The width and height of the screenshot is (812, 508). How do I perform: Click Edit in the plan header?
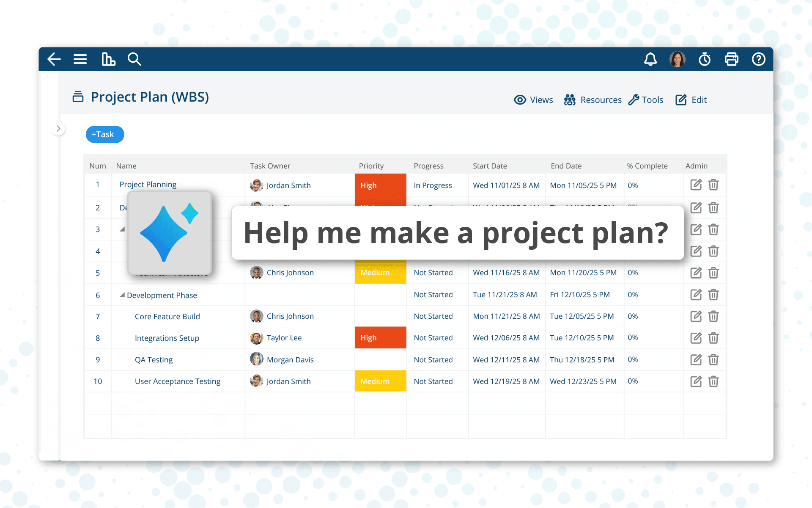pos(691,100)
